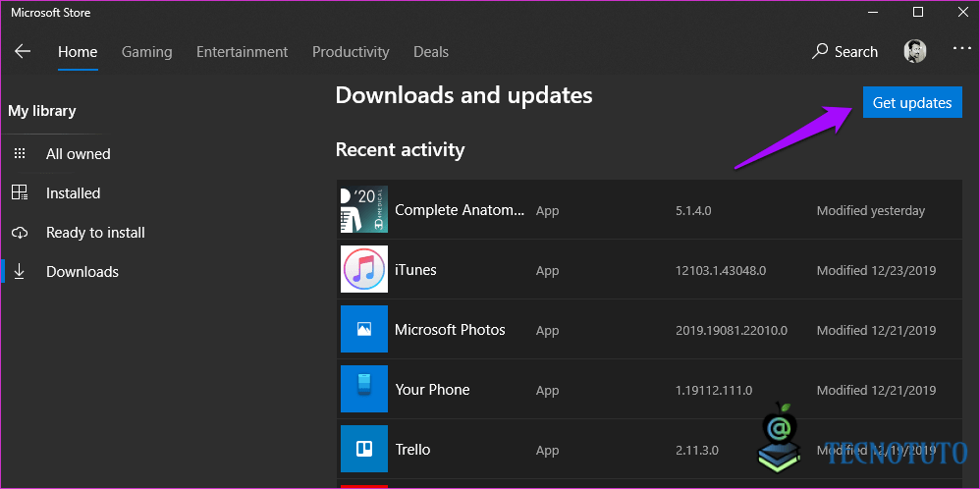980x489 pixels.
Task: Open the Gaming tab
Action: [147, 52]
